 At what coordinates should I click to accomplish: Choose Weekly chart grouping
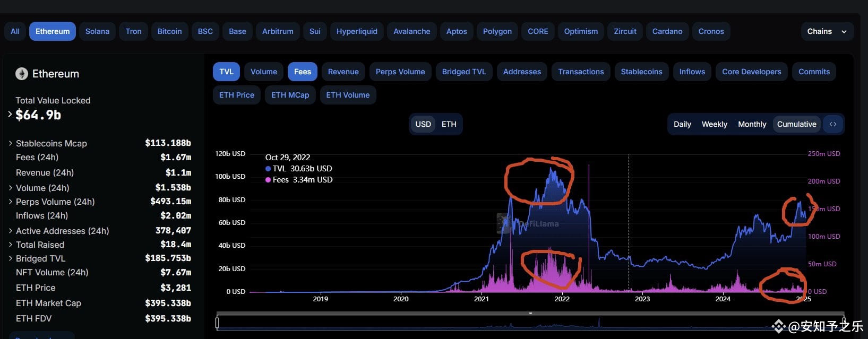715,124
